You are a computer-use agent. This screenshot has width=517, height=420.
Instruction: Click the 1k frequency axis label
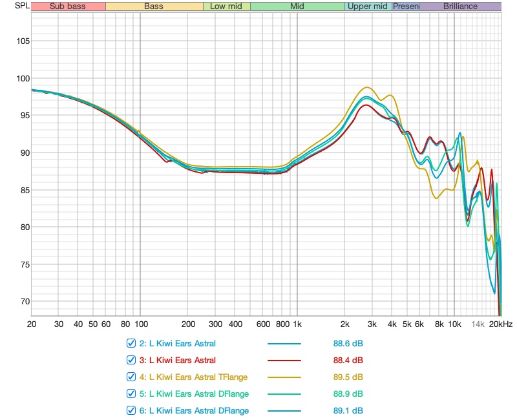297,324
